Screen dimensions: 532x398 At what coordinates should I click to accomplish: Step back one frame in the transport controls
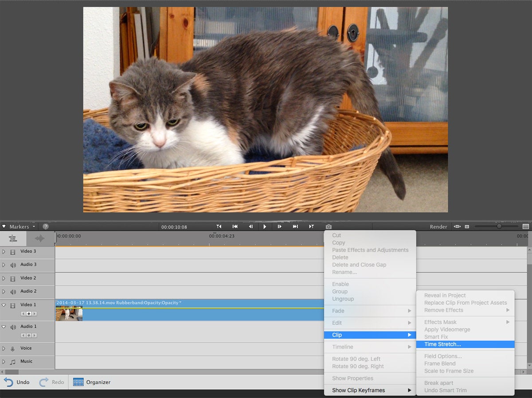pos(250,226)
